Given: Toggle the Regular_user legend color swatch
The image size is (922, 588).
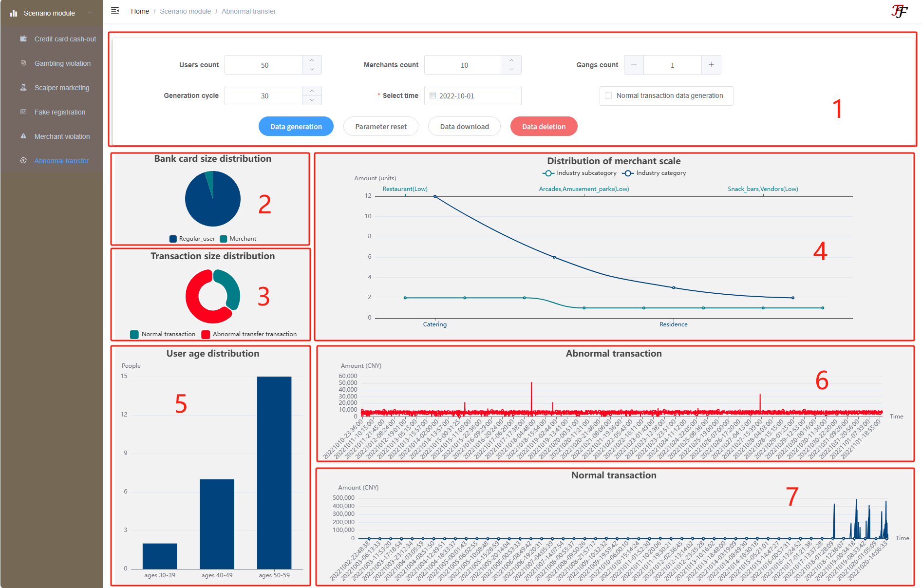Looking at the screenshot, I should (173, 239).
